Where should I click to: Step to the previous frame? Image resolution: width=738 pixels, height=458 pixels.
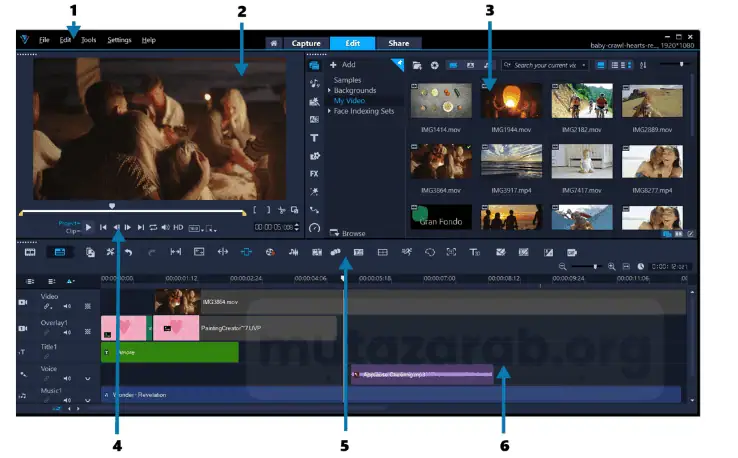[116, 227]
